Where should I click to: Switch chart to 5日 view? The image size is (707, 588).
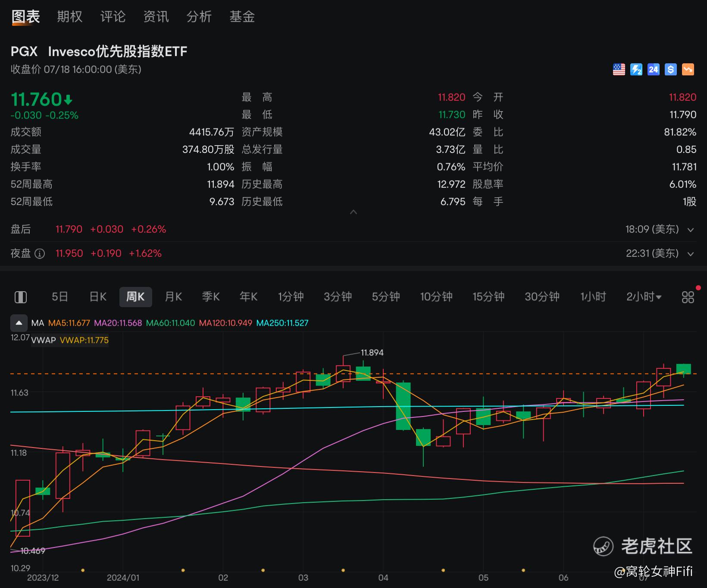point(60,297)
